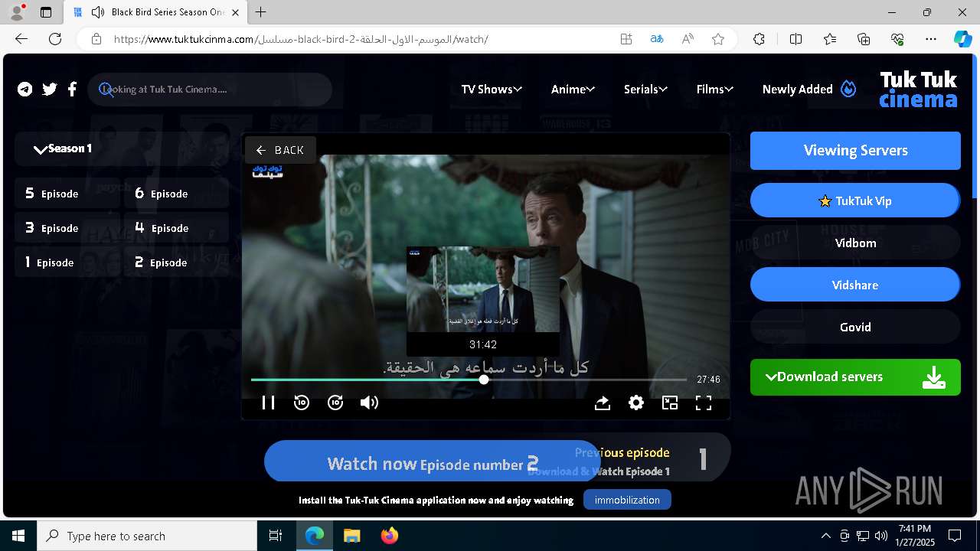Open Browser essentials icon
This screenshot has height=551, width=980.
[897, 39]
